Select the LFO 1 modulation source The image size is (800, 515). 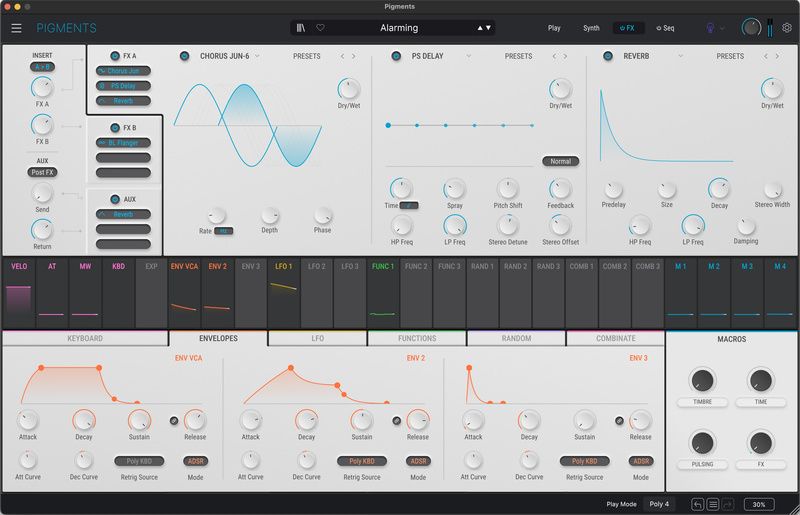click(284, 293)
